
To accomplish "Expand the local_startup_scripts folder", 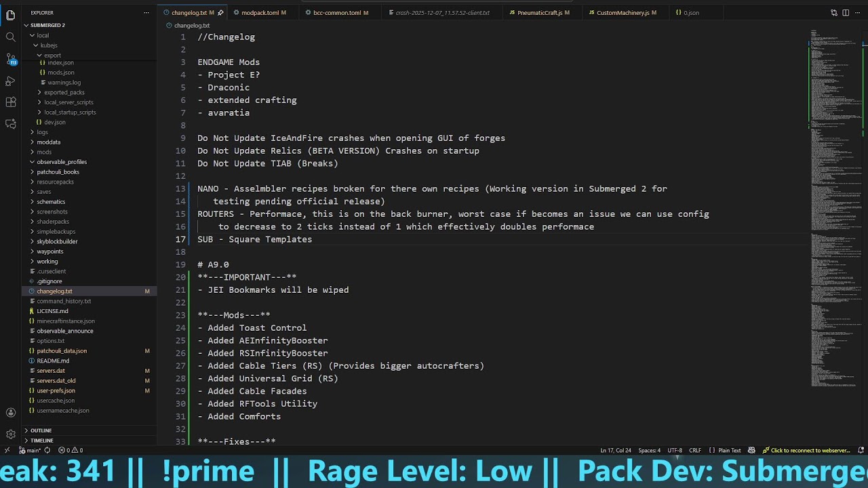I will pos(90,112).
